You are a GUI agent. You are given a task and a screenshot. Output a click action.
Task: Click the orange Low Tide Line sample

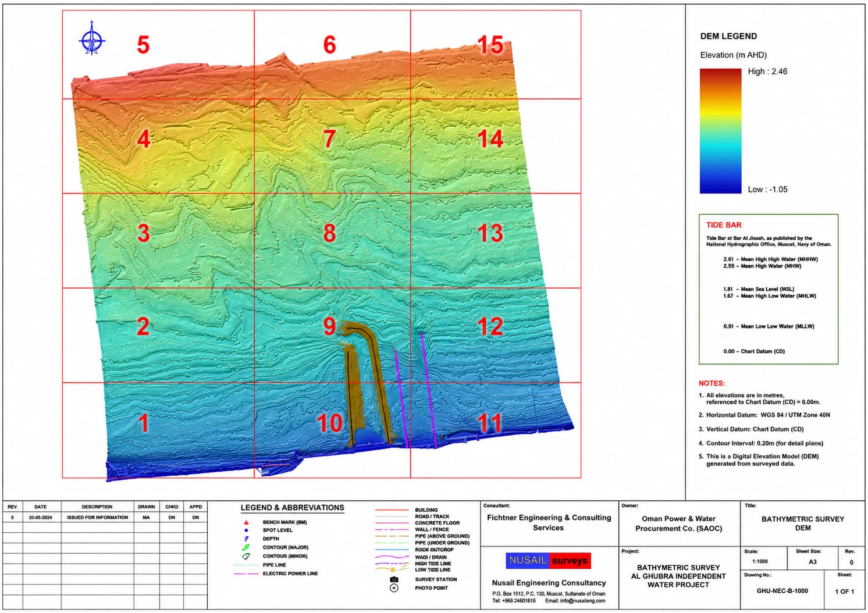click(x=393, y=570)
